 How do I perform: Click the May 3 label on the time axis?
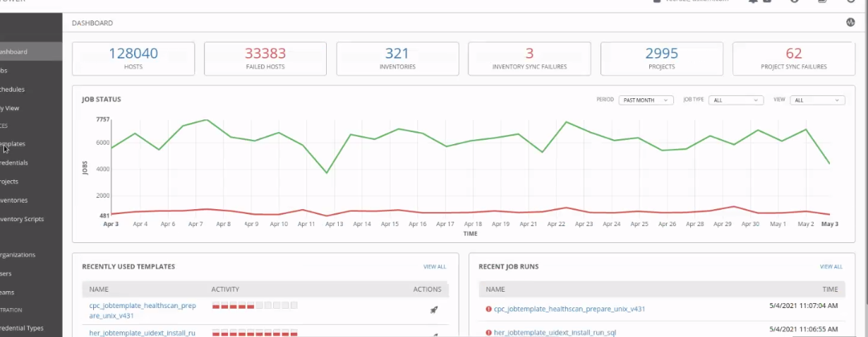(830, 224)
